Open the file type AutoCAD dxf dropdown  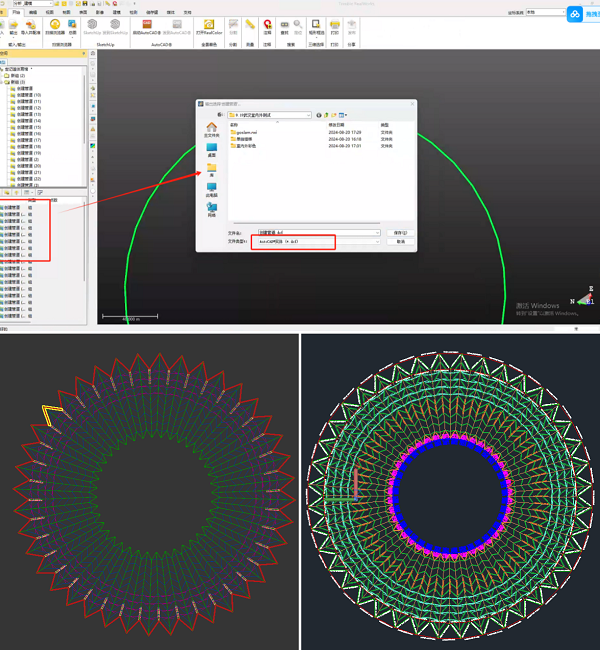click(376, 242)
